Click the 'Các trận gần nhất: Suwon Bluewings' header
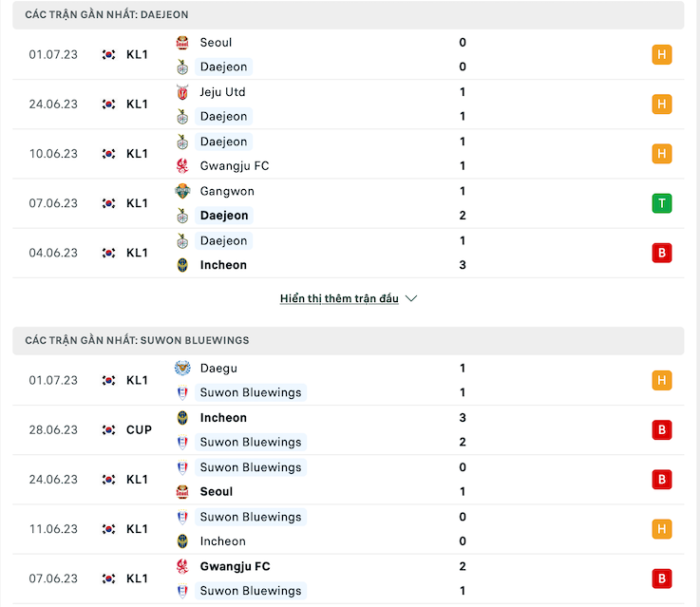The height and width of the screenshot is (607, 700). click(x=349, y=340)
